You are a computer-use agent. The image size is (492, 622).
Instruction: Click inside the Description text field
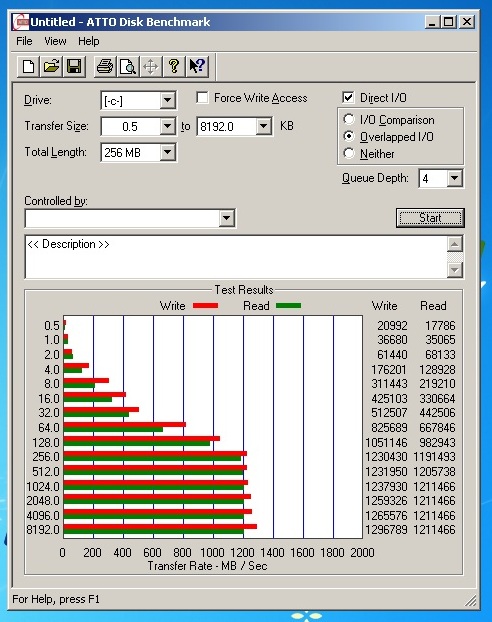tap(236, 257)
